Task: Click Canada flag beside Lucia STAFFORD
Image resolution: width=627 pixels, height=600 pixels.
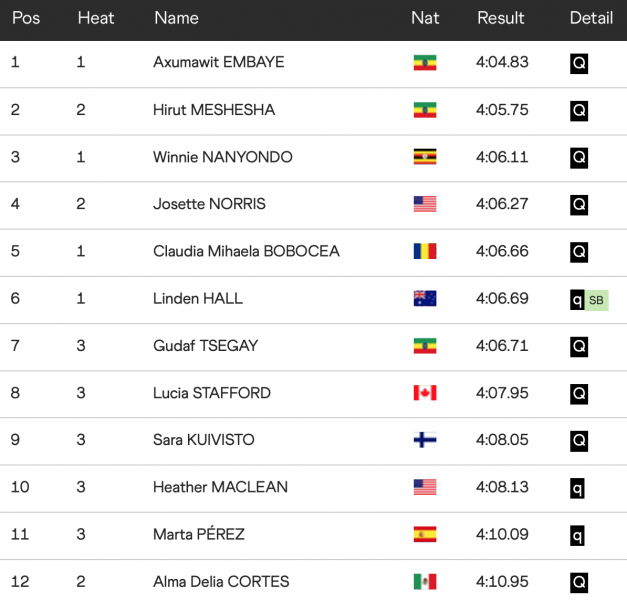Action: (x=425, y=393)
